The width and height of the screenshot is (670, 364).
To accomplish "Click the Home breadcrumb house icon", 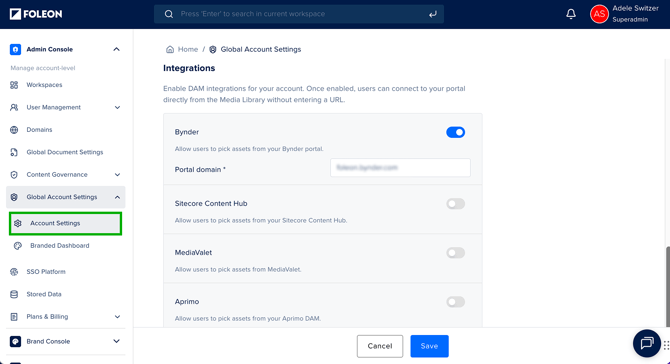I will tap(170, 50).
